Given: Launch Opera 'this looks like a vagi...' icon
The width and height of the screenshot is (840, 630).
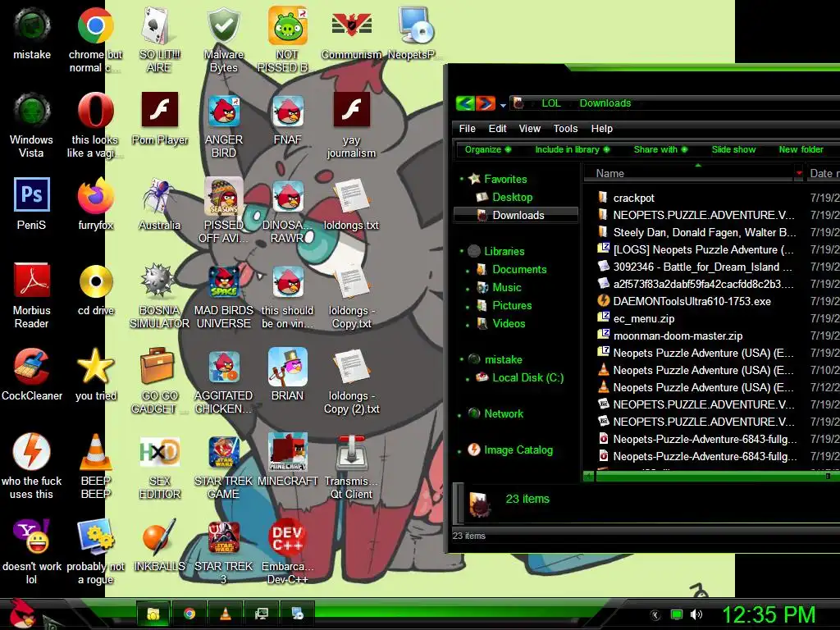Looking at the screenshot, I should point(95,126).
